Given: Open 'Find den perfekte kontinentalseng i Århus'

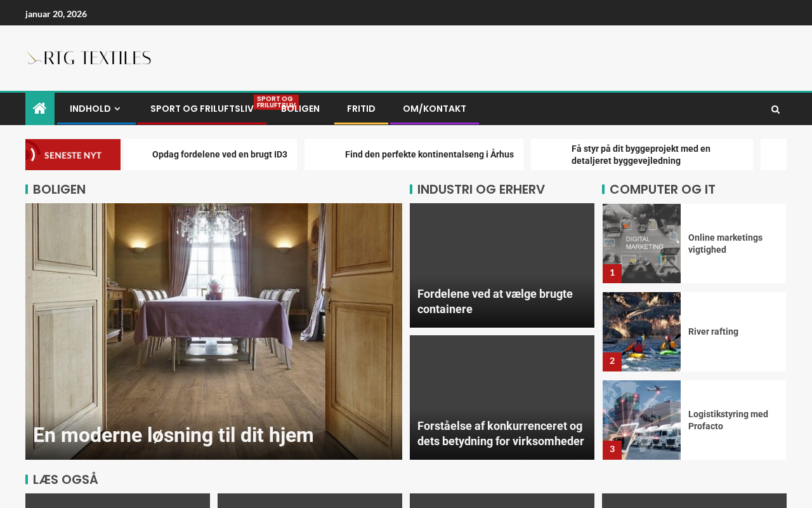Looking at the screenshot, I should click(x=429, y=154).
